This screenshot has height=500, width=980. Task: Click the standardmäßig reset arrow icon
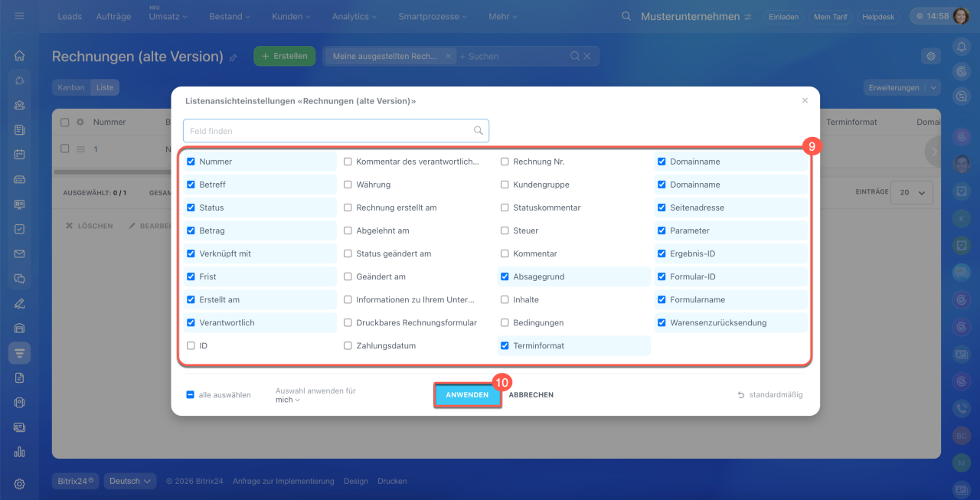740,395
